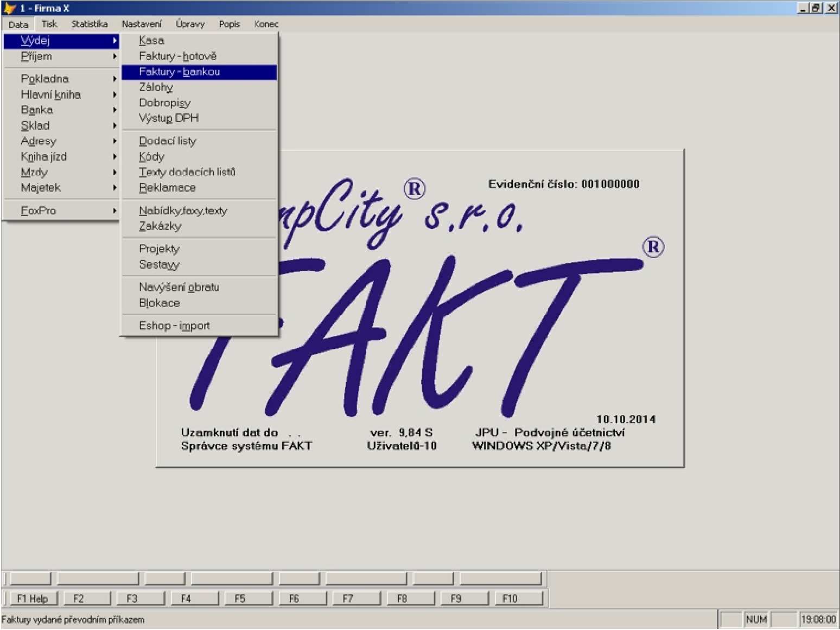Image resolution: width=840 pixels, height=630 pixels.
Task: Click the F5 function button
Action: tap(249, 599)
